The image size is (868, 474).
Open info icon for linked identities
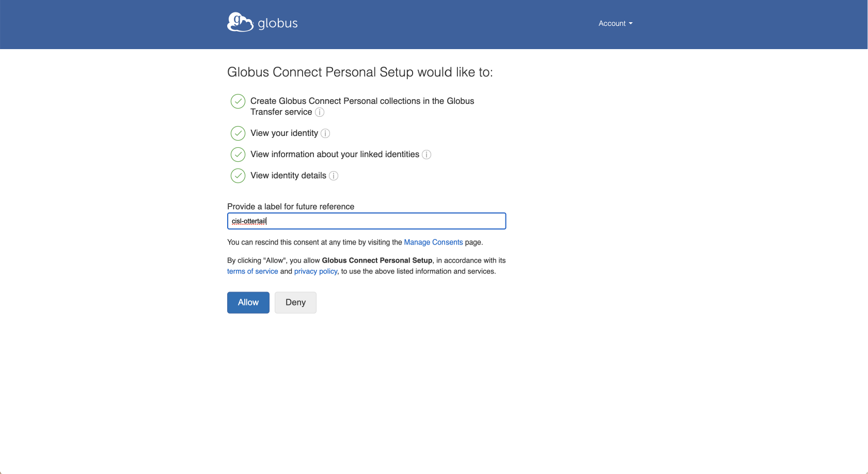(x=427, y=155)
